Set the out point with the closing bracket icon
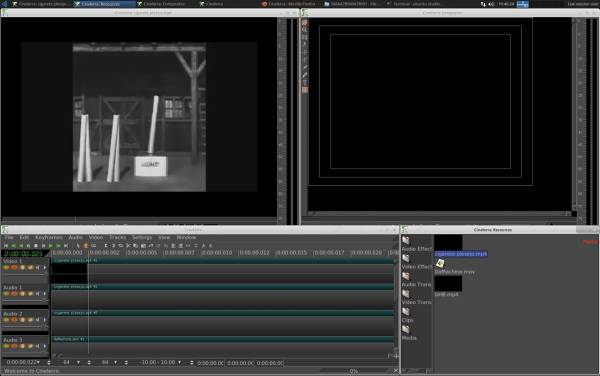 (113, 246)
